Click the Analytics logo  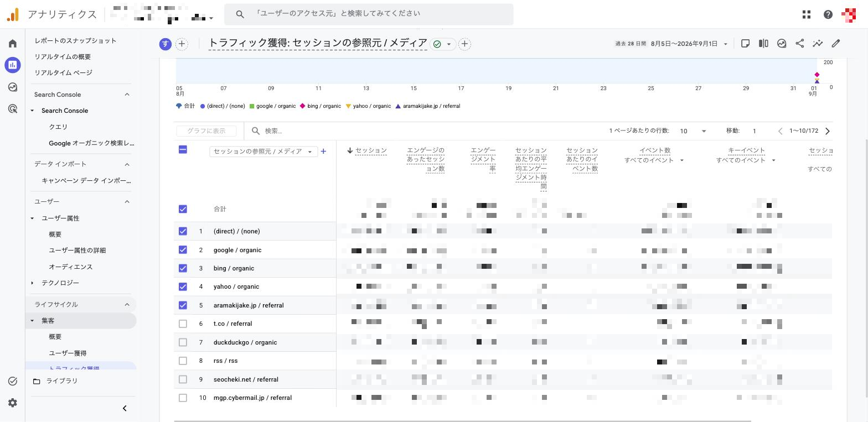point(12,14)
